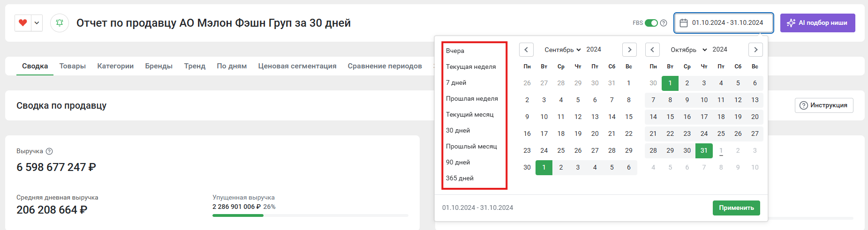Open the Ценовая сегментация tab
The height and width of the screenshot is (230, 868).
pyautogui.click(x=297, y=66)
